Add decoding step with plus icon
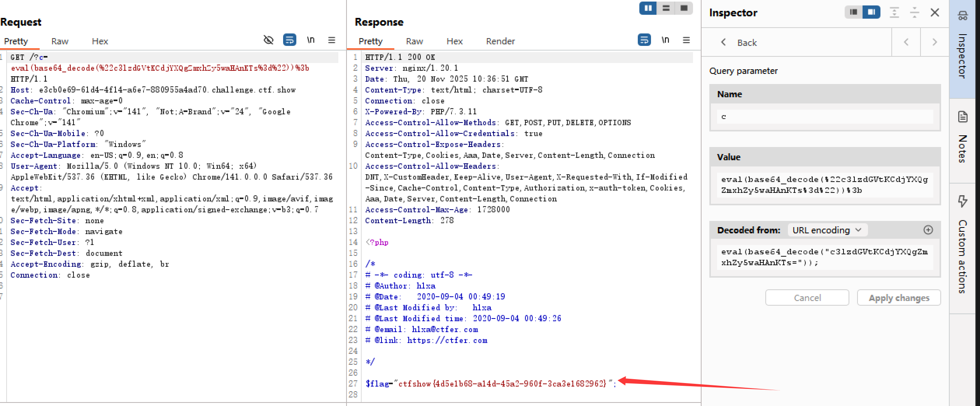Screen dimensions: 980x406 coord(928,230)
